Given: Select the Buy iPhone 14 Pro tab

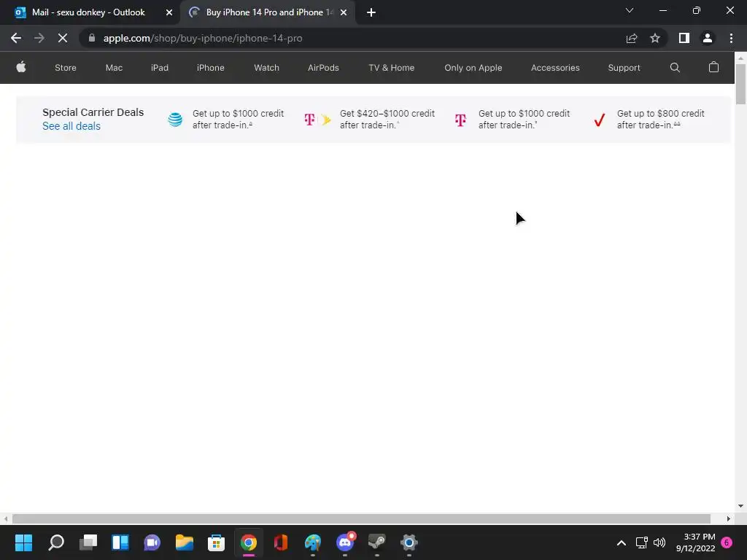Looking at the screenshot, I should tap(268, 12).
